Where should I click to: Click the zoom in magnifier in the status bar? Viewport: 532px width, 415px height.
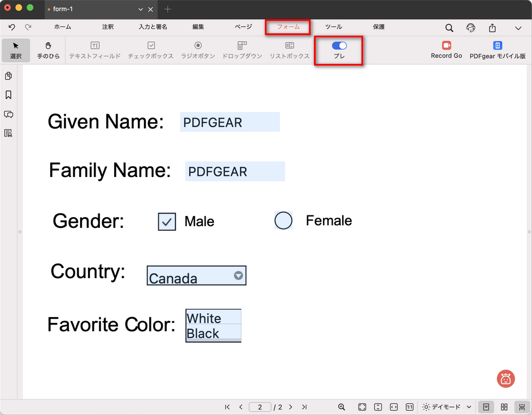tap(342, 407)
